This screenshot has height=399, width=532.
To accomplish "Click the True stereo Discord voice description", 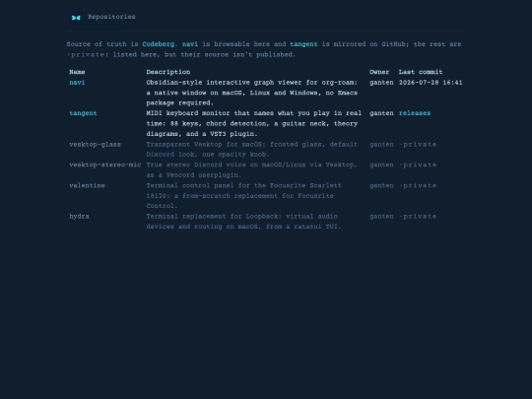I will [252, 170].
